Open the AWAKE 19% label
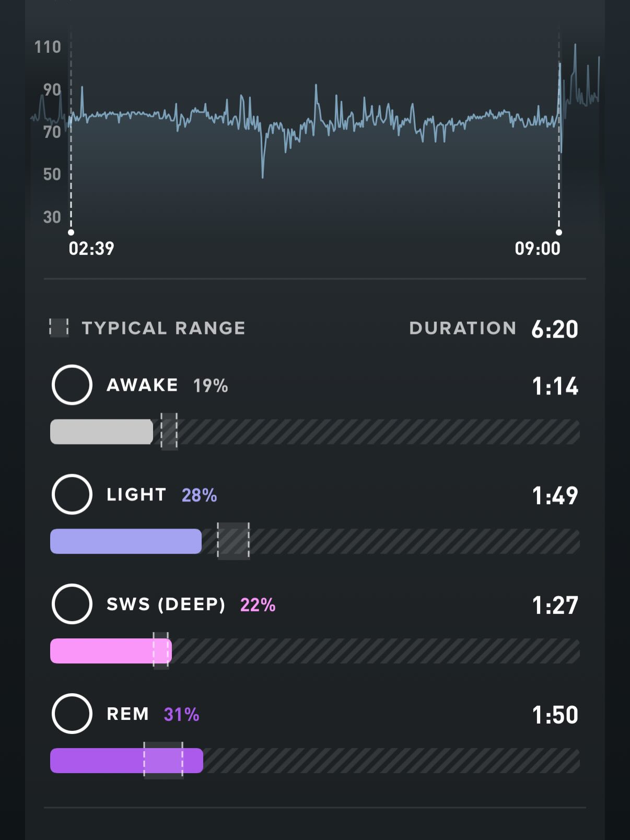The image size is (630, 840). (167, 386)
